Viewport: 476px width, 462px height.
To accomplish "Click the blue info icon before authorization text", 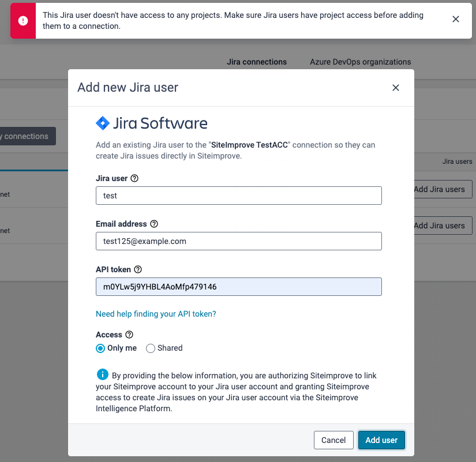I will [103, 374].
